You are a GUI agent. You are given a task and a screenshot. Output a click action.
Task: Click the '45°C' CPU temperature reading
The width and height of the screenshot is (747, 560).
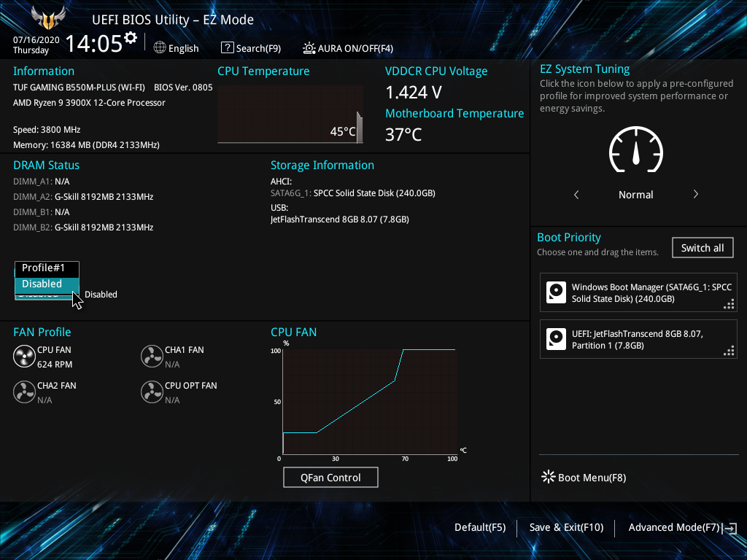(343, 131)
